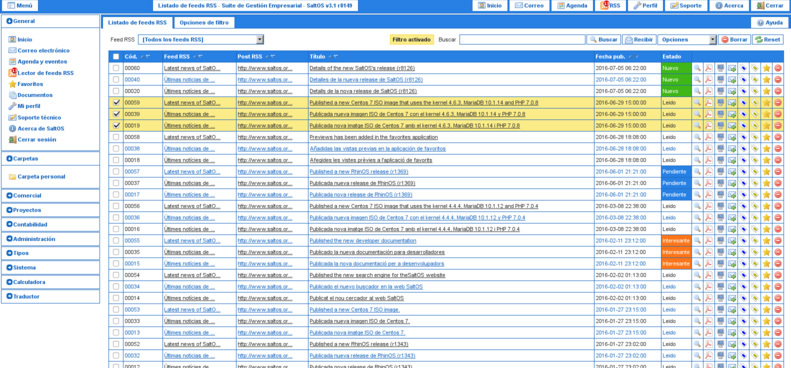
Task: Open the magnifier view icon for row 00055
Action: coord(697,240)
